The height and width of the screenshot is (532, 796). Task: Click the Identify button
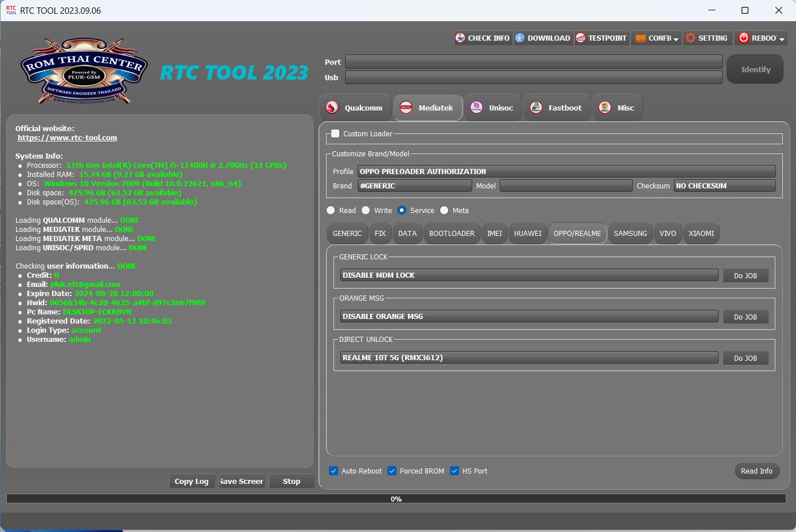[x=755, y=69]
